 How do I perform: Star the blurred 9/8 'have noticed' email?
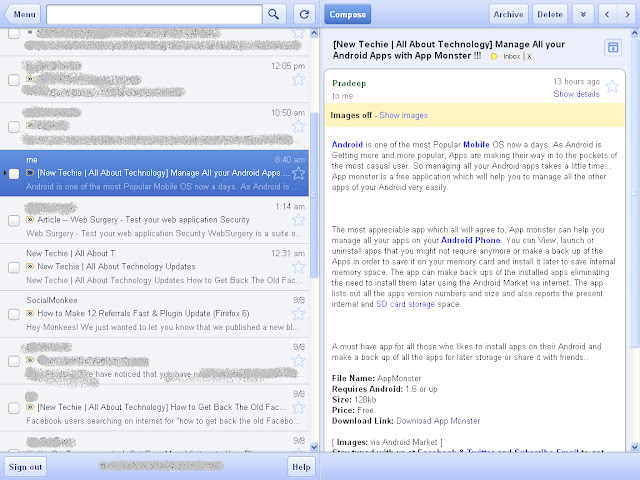coord(298,361)
